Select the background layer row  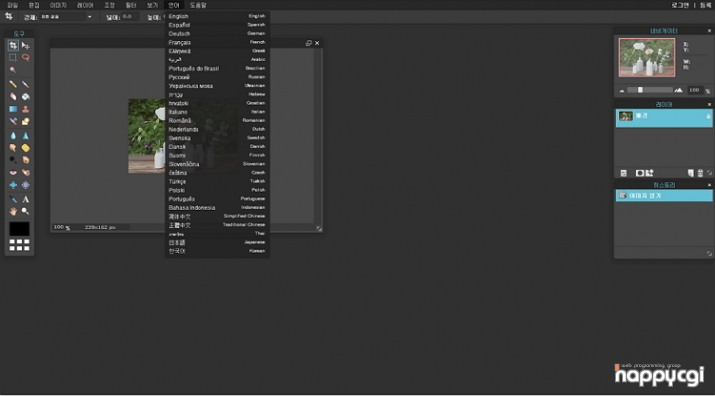[x=664, y=118]
